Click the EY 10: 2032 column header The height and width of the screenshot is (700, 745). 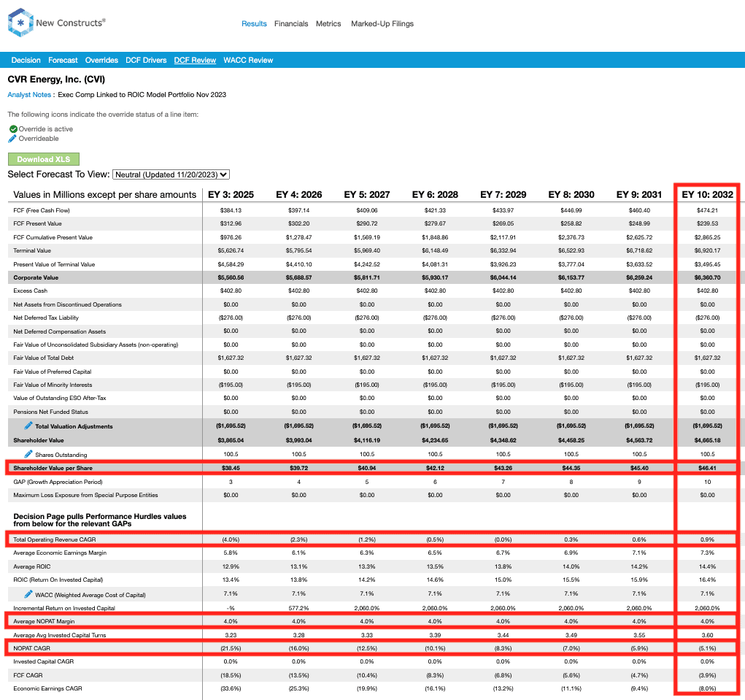(x=708, y=194)
